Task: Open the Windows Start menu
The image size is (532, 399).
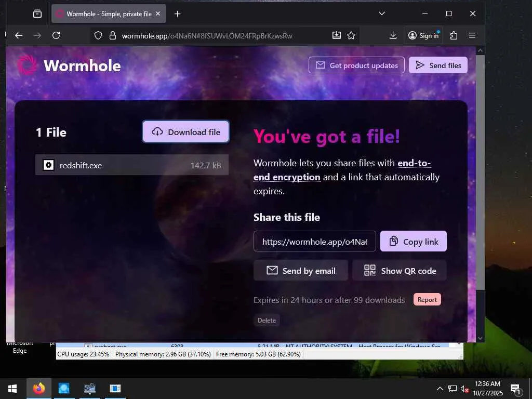Action: tap(12, 389)
